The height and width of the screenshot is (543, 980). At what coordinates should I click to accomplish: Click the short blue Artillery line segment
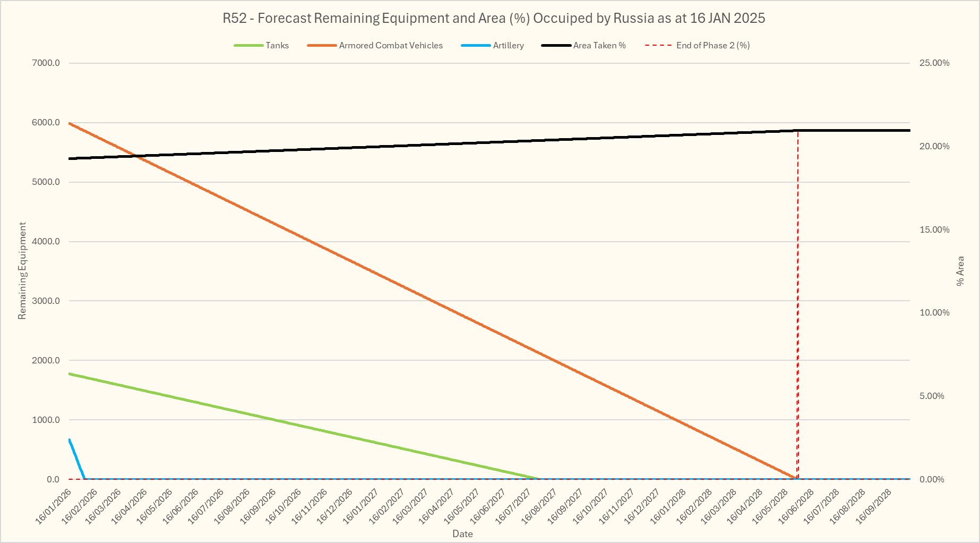click(x=76, y=458)
